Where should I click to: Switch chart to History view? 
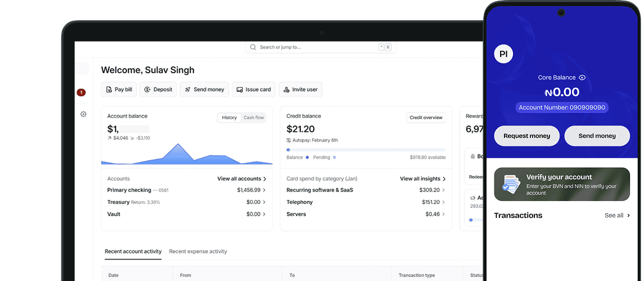click(229, 118)
